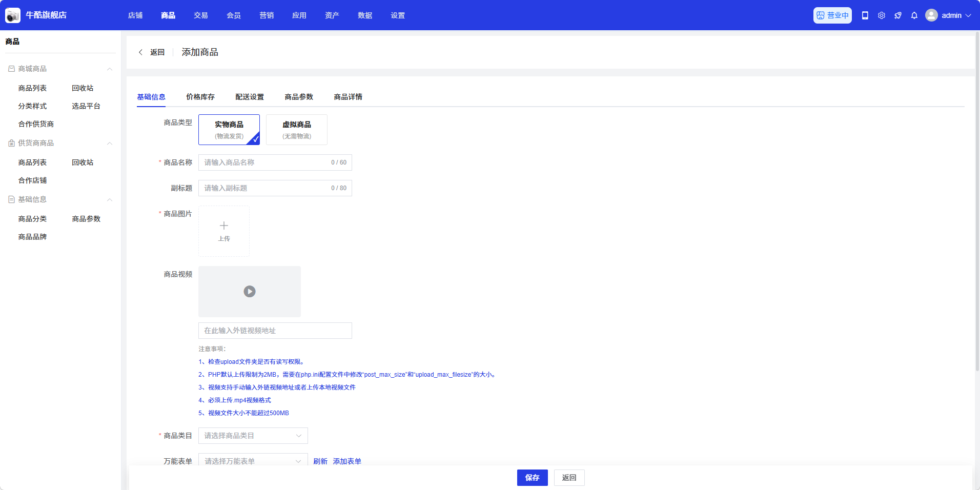This screenshot has width=980, height=490.
Task: Click the play icon in 商品视频 area
Action: (x=250, y=292)
